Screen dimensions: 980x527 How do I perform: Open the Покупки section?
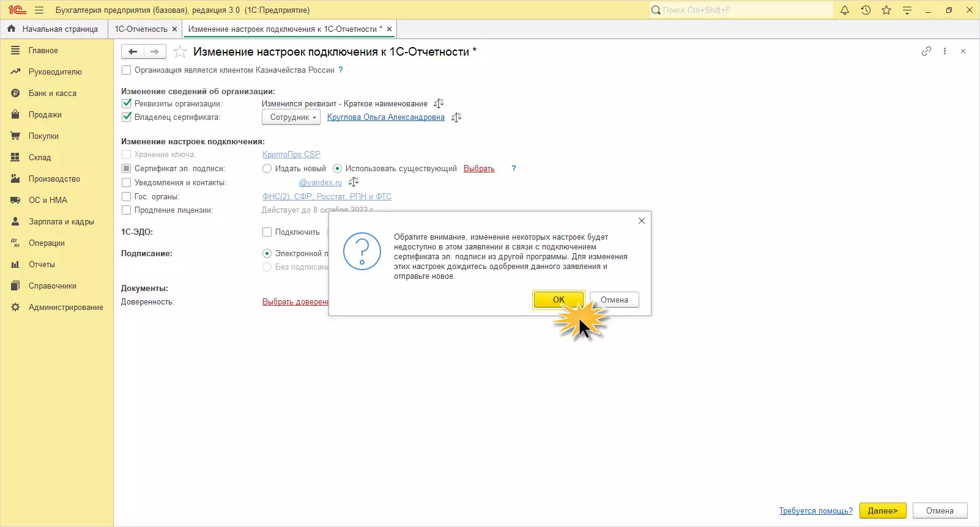point(43,136)
